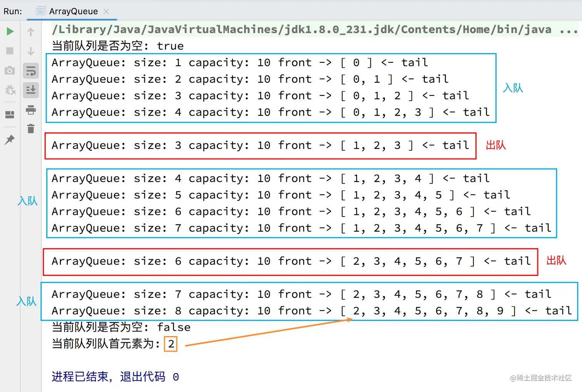Select the Run tool window icon labeled Run:
Image resolution: width=582 pixels, height=392 pixels.
[x=13, y=11]
